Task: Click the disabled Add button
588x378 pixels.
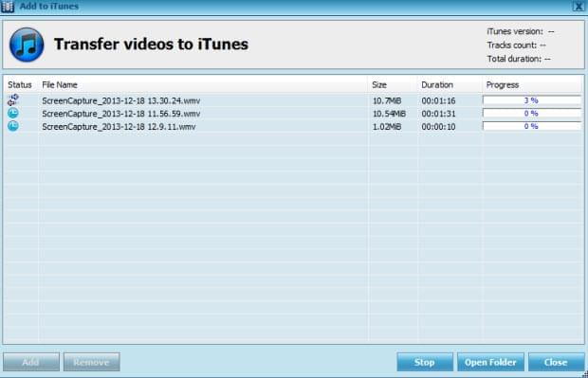Action: 31,362
